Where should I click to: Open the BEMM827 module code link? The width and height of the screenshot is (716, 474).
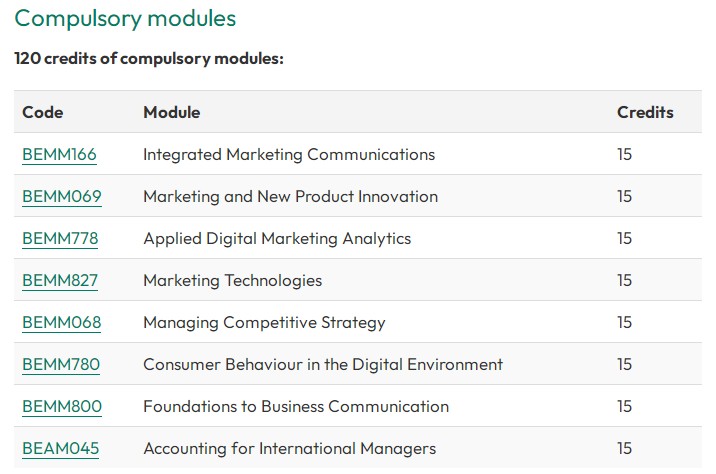(60, 280)
